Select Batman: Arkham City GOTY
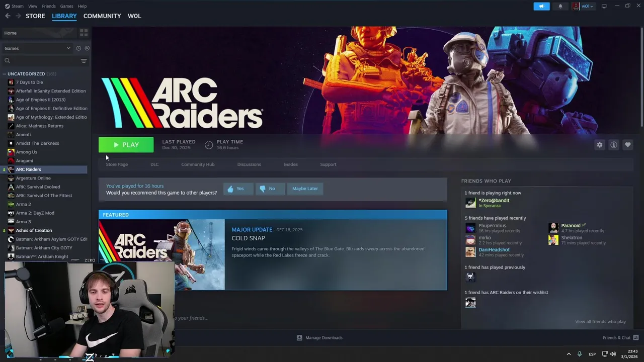The height and width of the screenshot is (362, 644). click(44, 248)
